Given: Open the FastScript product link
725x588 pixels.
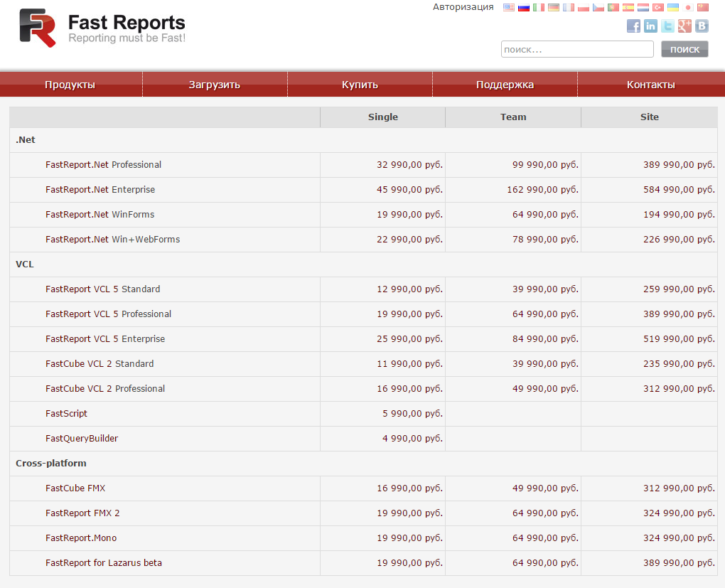Looking at the screenshot, I should [x=66, y=414].
